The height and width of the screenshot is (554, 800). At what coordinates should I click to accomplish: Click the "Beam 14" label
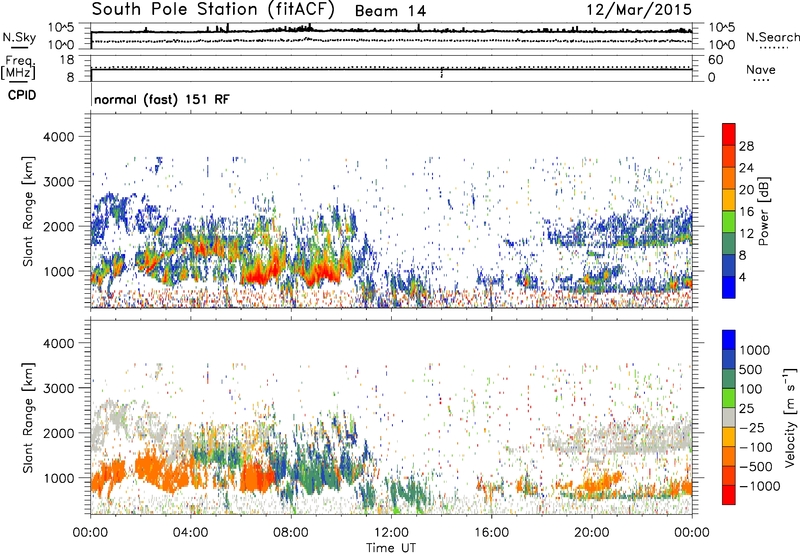[390, 11]
